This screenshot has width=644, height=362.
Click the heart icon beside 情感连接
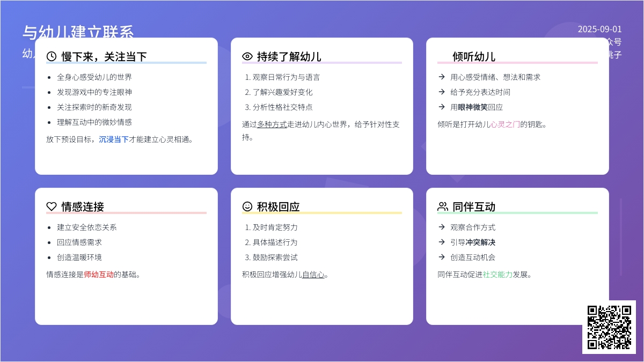(52, 206)
